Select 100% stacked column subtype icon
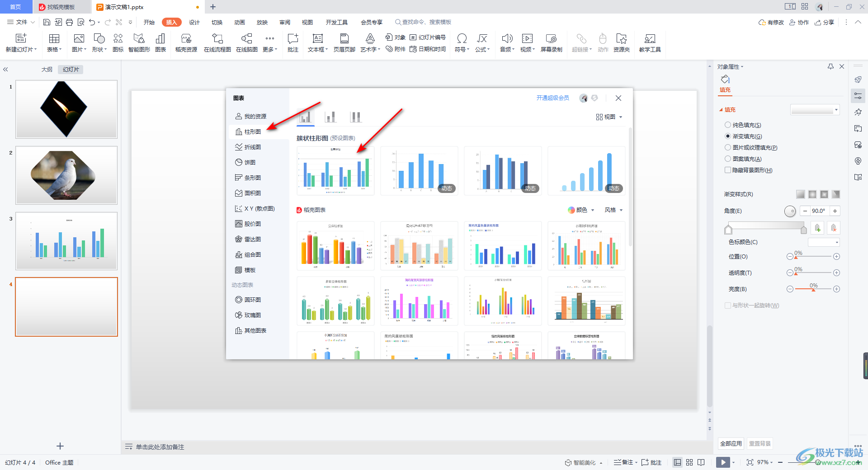Image resolution: width=868 pixels, height=470 pixels. coord(356,117)
